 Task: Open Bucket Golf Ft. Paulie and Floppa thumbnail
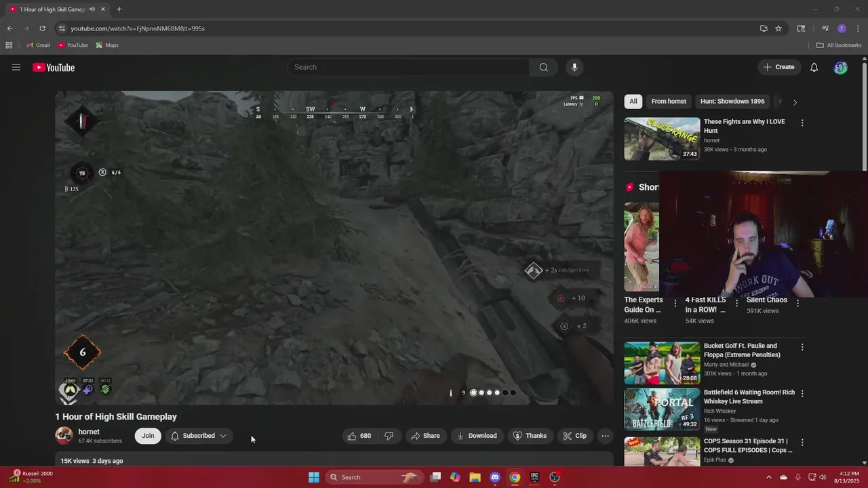pyautogui.click(x=662, y=363)
